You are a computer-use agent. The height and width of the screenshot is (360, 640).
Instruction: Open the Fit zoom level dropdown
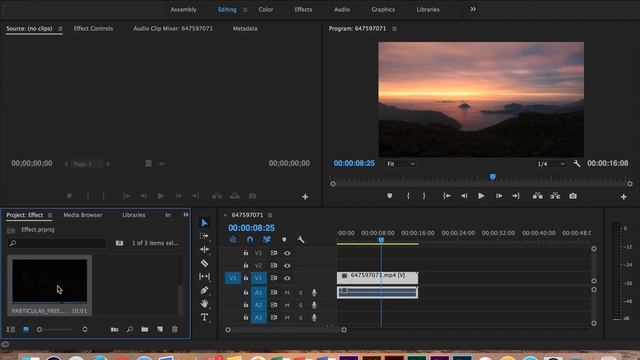[401, 164]
